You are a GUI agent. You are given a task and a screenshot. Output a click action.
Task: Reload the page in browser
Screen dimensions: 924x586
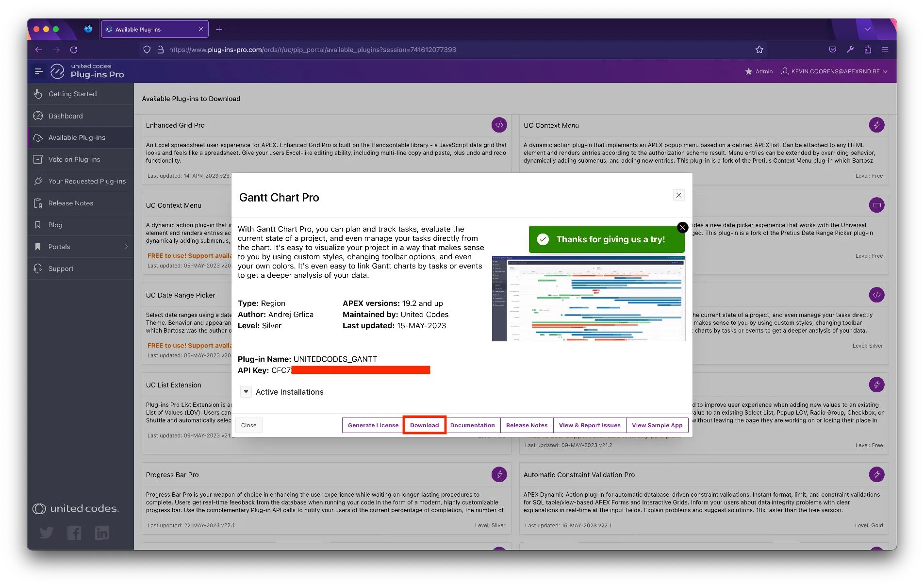point(74,50)
